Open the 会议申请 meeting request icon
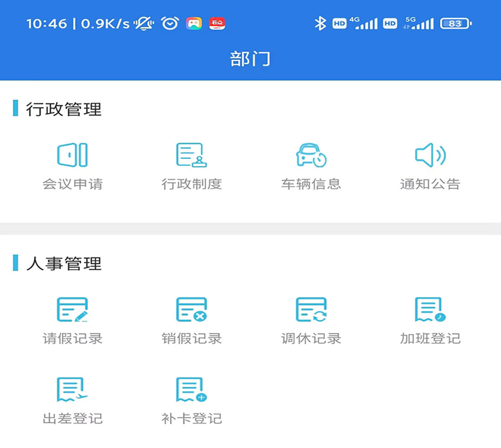The height and width of the screenshot is (448, 501). (72, 155)
